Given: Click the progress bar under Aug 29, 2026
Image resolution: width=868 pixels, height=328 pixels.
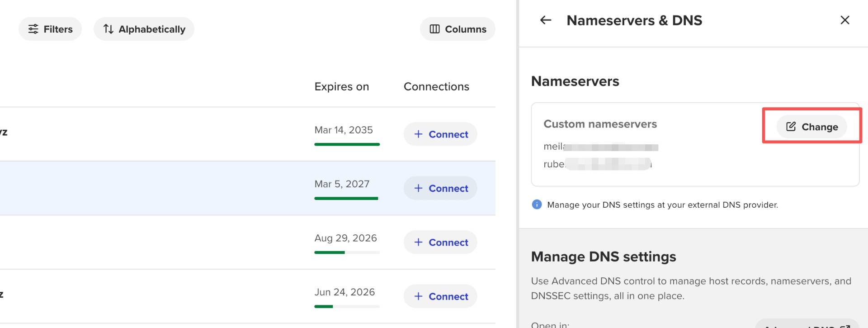Looking at the screenshot, I should [347, 252].
